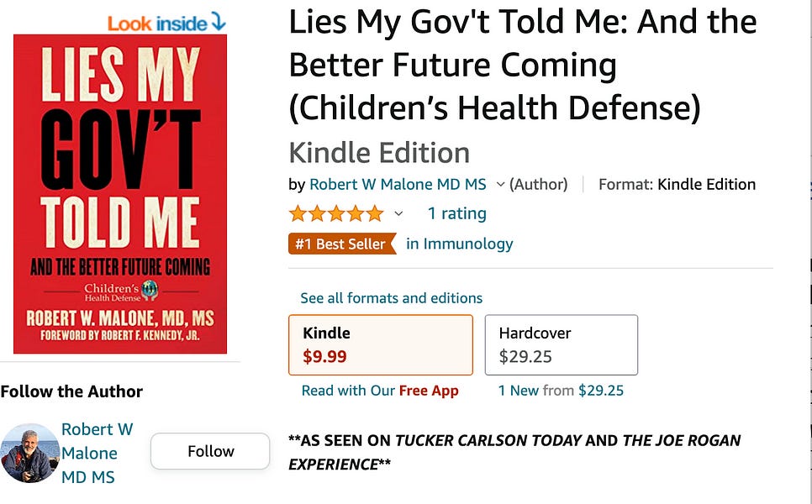This screenshot has width=812, height=504.
Task: Open the in Immunology category link
Action: point(459,244)
